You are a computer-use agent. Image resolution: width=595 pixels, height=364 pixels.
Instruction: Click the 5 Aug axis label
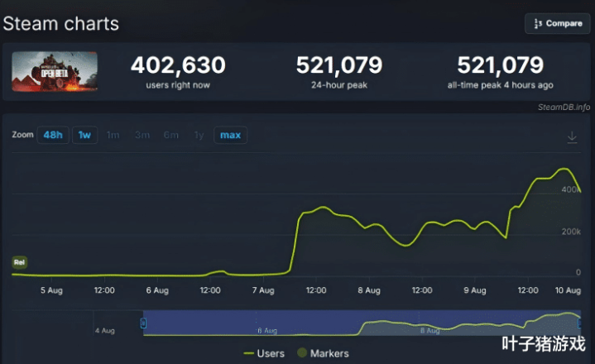[x=51, y=290]
